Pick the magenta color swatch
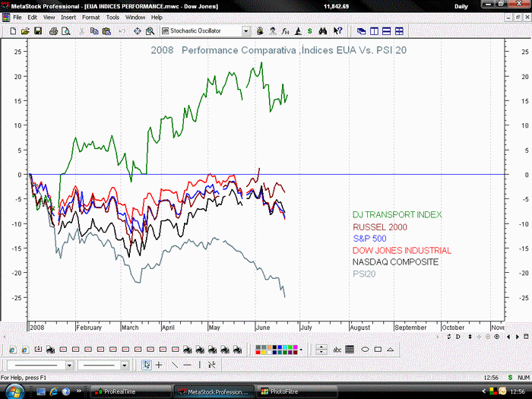This screenshot has width=532, height=399. [295, 347]
